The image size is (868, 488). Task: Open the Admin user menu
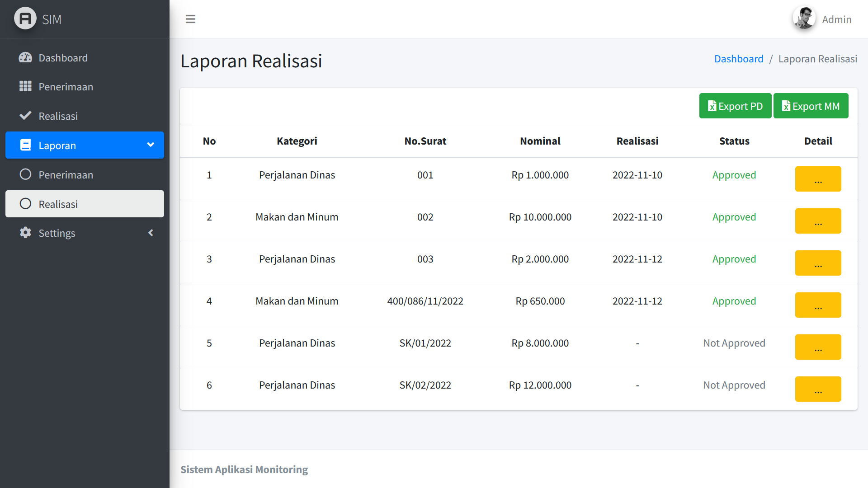(x=836, y=19)
